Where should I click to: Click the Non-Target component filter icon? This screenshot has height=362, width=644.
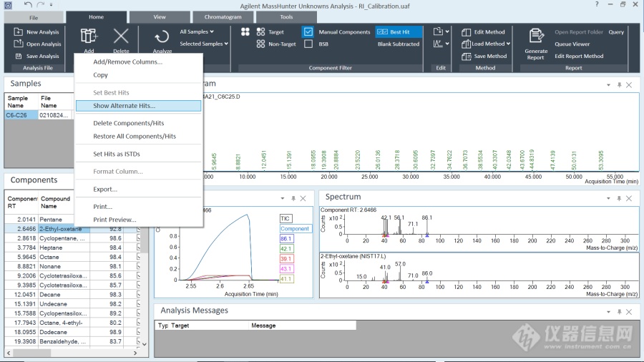tap(260, 44)
